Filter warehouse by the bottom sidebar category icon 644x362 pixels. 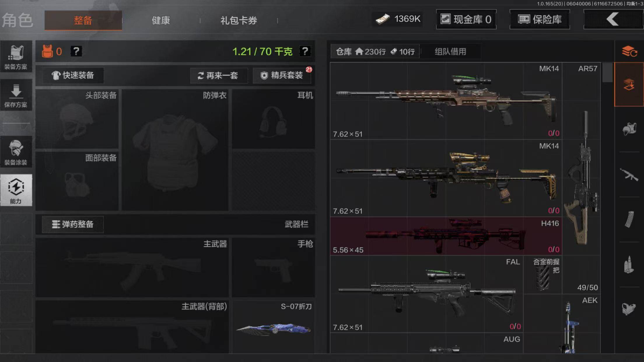(x=629, y=309)
